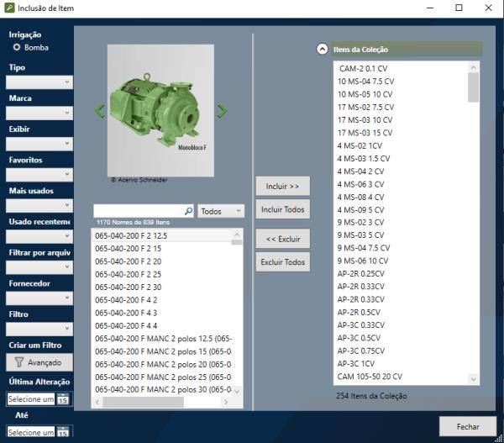Click the search magnifier icon
Screen dimensions: 504x443
point(188,211)
